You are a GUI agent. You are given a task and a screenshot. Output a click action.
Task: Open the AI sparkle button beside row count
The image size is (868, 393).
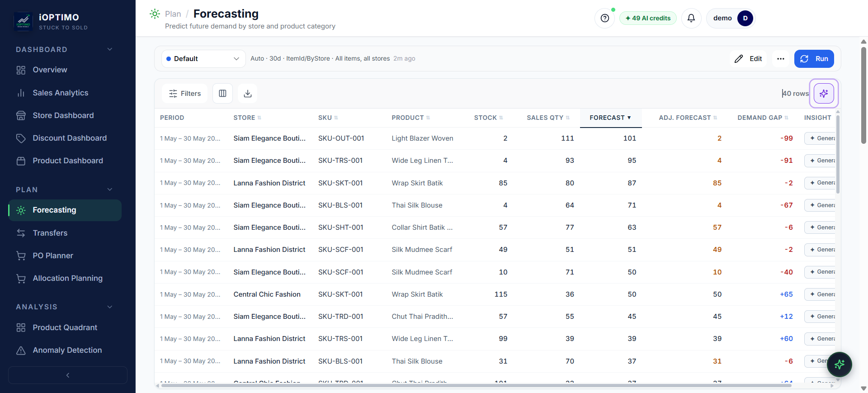pyautogui.click(x=824, y=94)
